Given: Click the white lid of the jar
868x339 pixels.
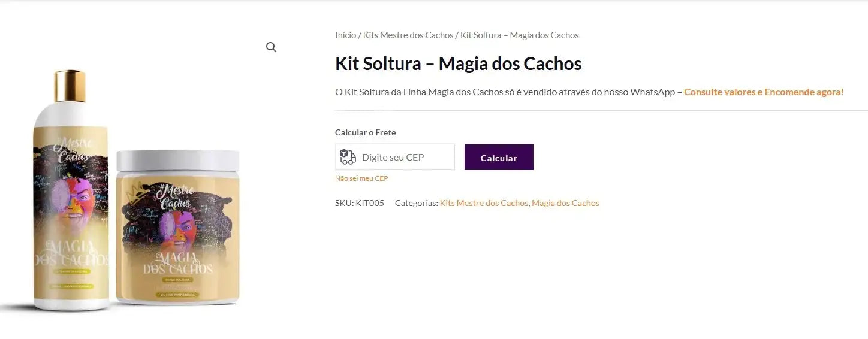Looking at the screenshot, I should [177, 160].
